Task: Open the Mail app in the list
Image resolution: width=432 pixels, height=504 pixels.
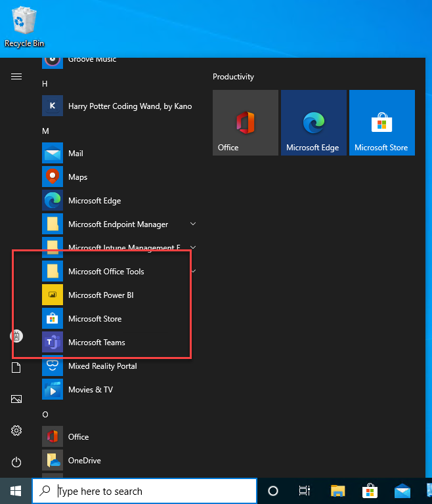Action: click(119, 154)
